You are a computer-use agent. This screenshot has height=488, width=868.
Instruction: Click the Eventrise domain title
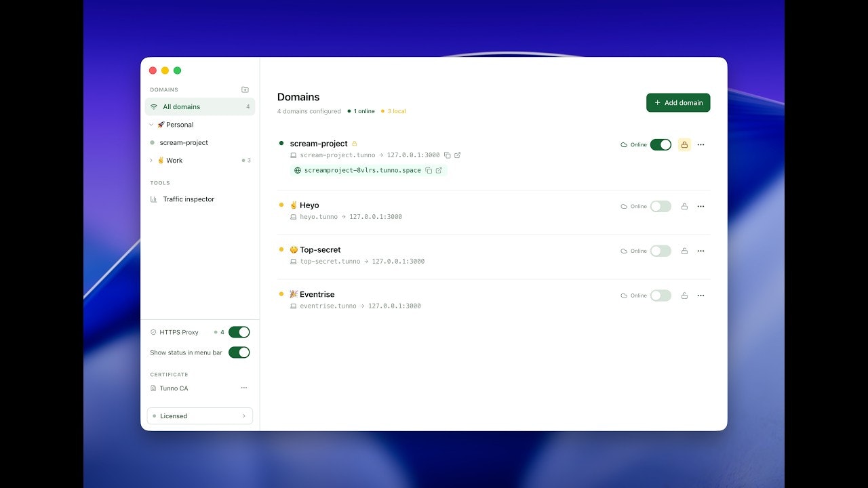point(317,294)
